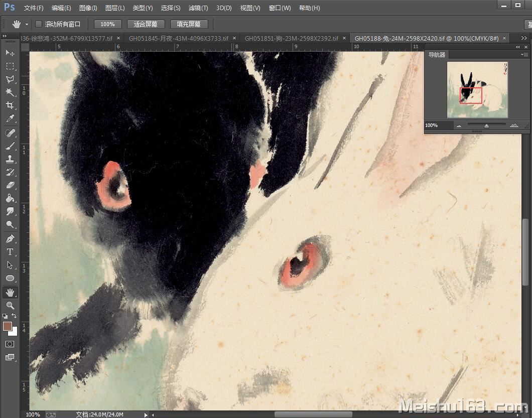Select the Crop tool
532x418 pixels.
[x=10, y=105]
